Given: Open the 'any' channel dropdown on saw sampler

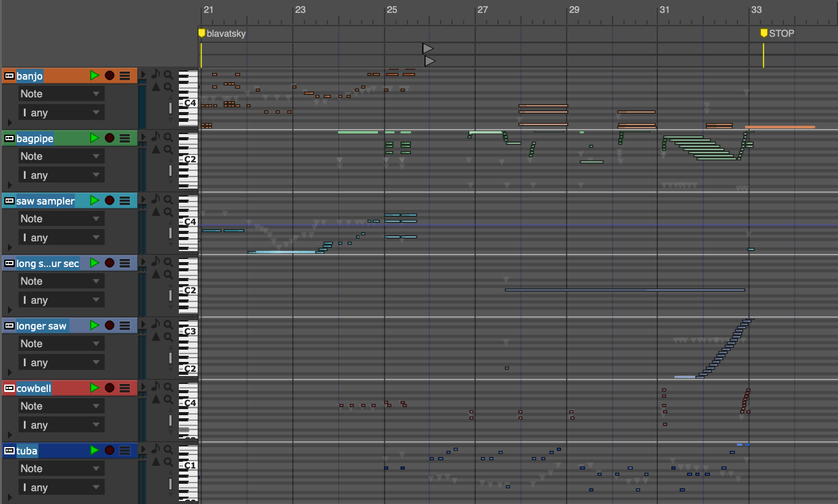Looking at the screenshot, I should click(x=60, y=238).
